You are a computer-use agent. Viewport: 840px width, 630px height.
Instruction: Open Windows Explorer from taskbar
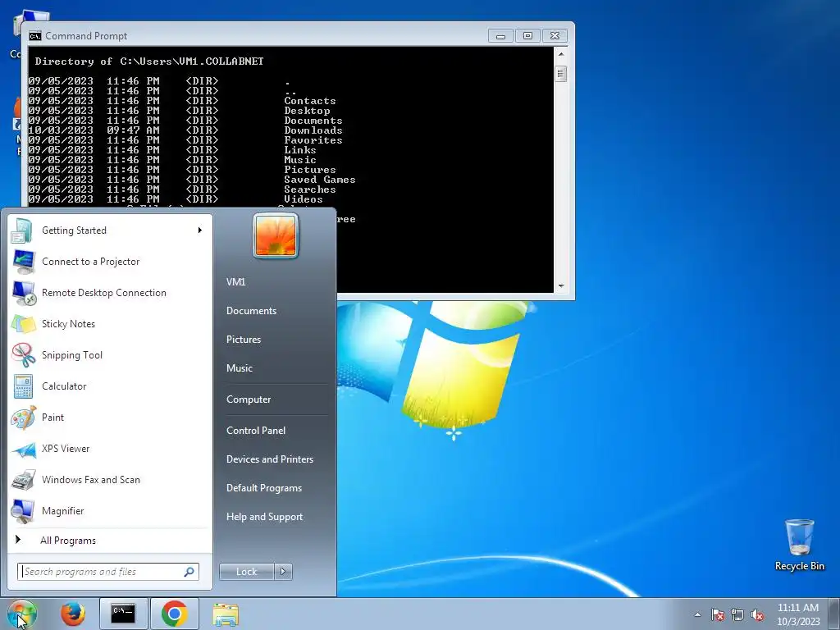(226, 614)
